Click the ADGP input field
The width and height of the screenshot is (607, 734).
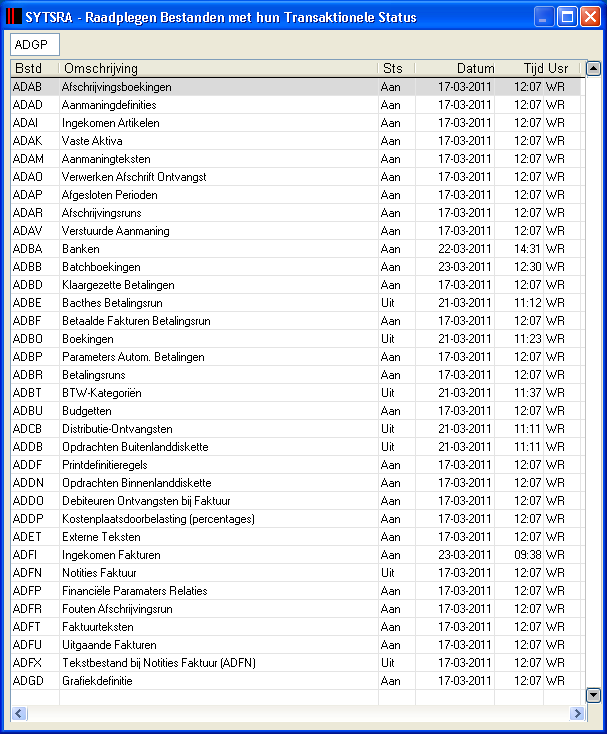click(x=35, y=44)
